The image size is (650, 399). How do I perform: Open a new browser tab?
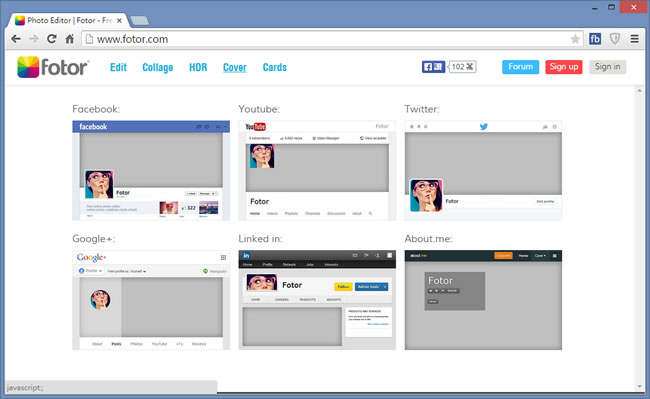tap(140, 20)
